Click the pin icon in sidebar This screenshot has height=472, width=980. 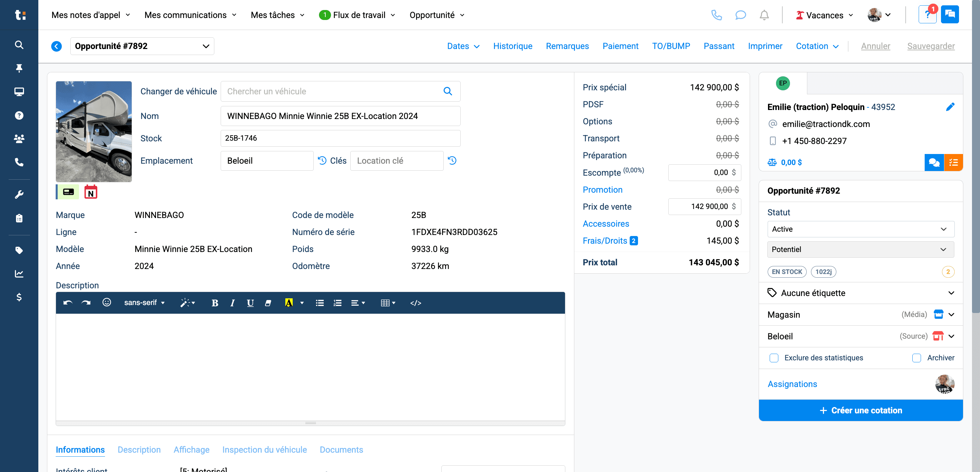pos(19,68)
